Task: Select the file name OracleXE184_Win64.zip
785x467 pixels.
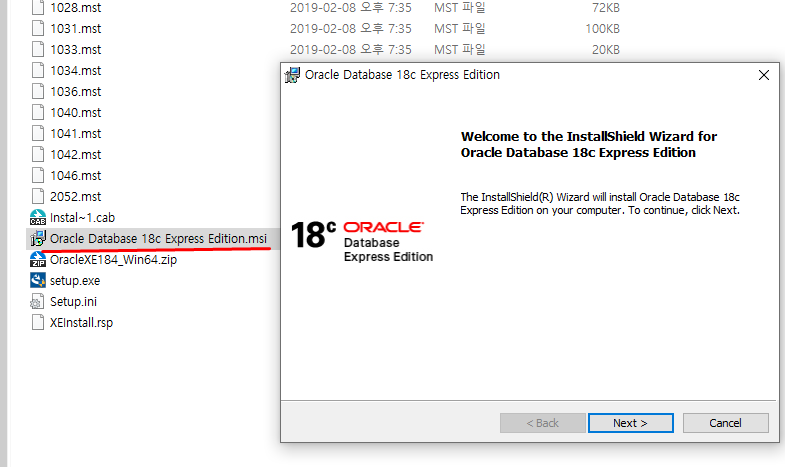Action: click(x=114, y=260)
